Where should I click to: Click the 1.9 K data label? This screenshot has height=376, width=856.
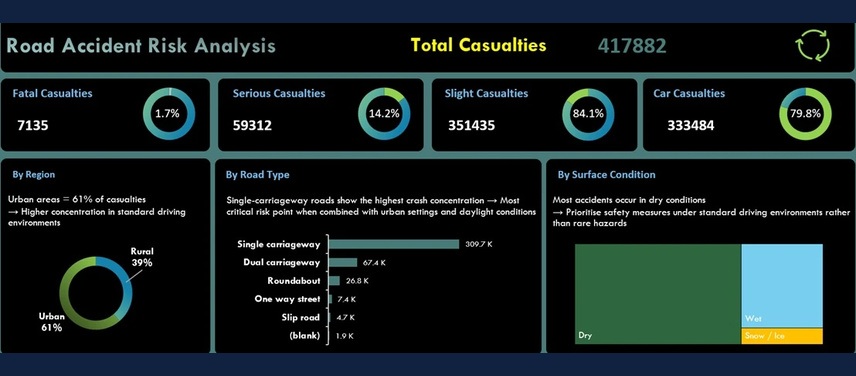point(344,336)
